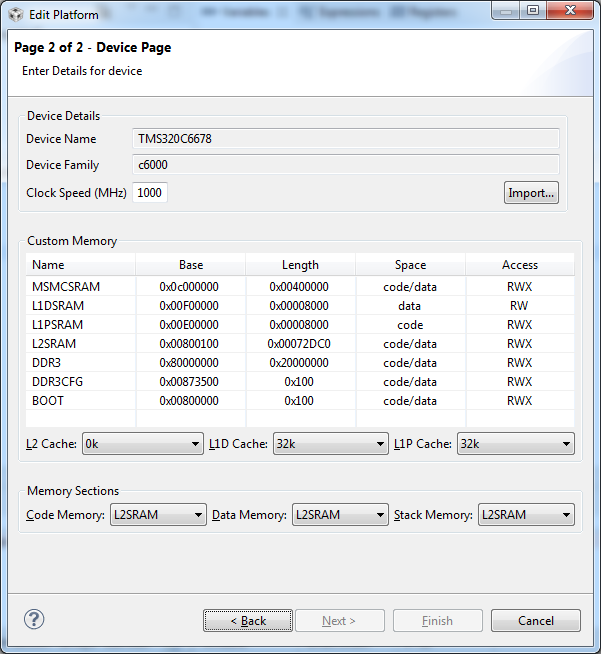This screenshot has width=601, height=654.
Task: Click base address 0x00E00000
Action: tap(189, 324)
